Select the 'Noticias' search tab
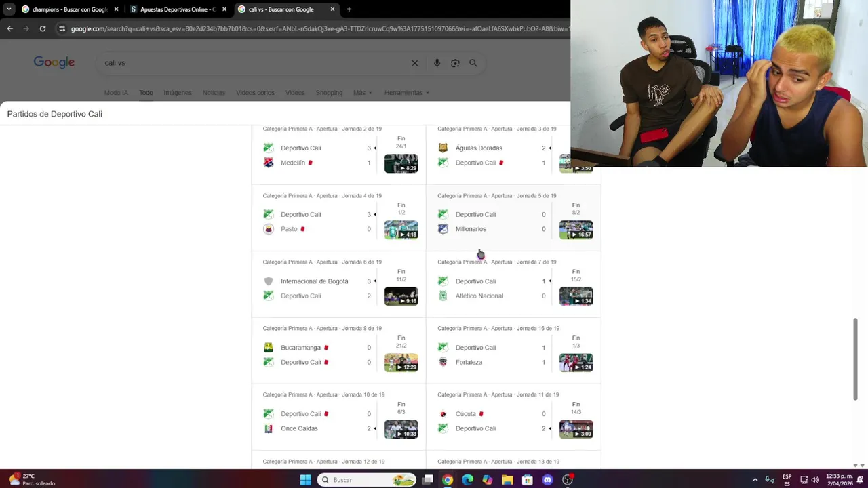 pos(214,93)
